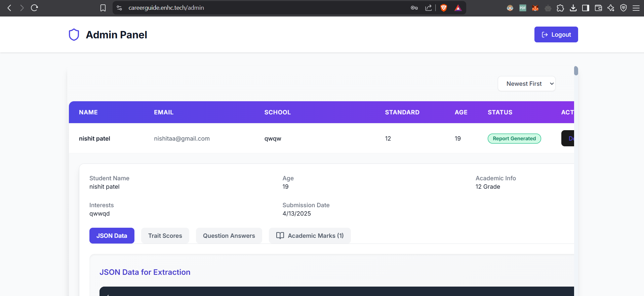Viewport: 644px width, 296px height.
Task: Click the Admin Panel shield logo
Action: (74, 35)
